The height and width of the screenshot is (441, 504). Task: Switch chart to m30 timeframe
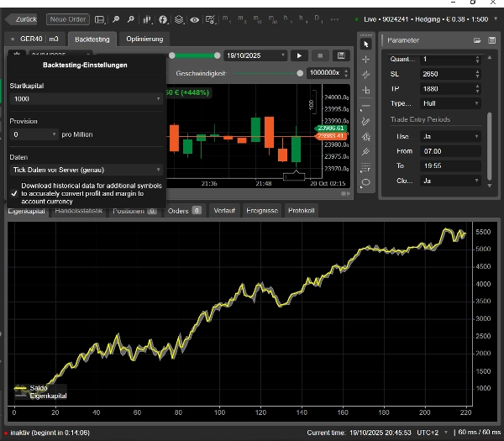[x=272, y=18]
